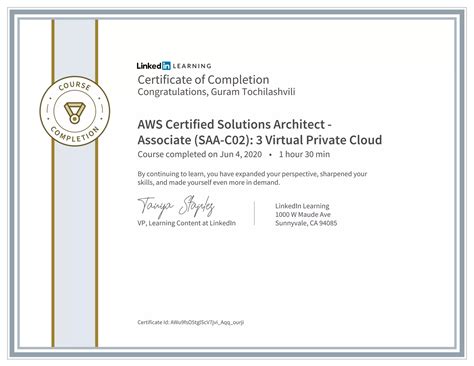Image resolution: width=474 pixels, height=366 pixels.
Task: Click the Course Completion medal badge
Action: 75,111
